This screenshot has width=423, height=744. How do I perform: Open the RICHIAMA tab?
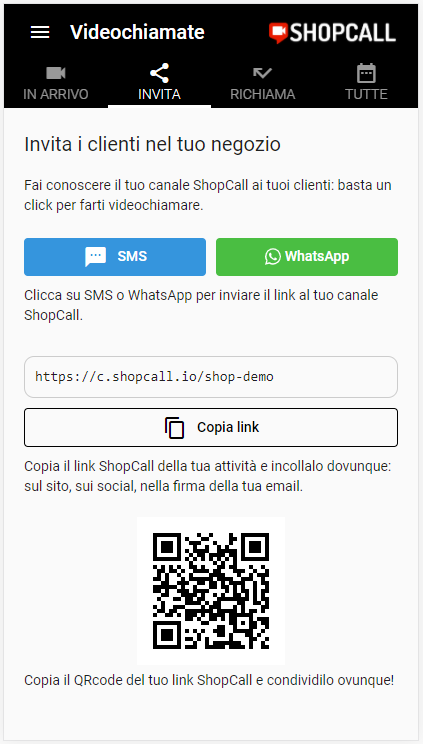263,84
